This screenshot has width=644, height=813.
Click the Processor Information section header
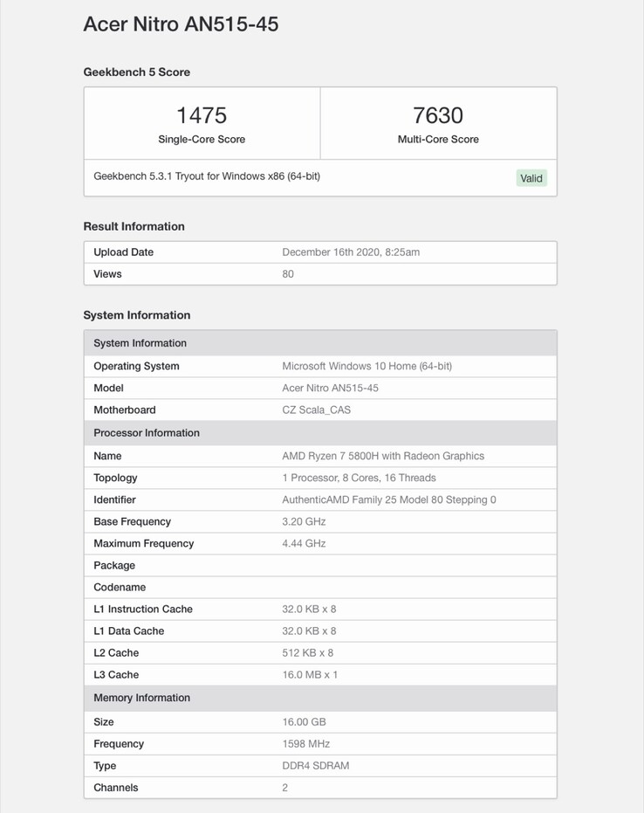point(147,433)
